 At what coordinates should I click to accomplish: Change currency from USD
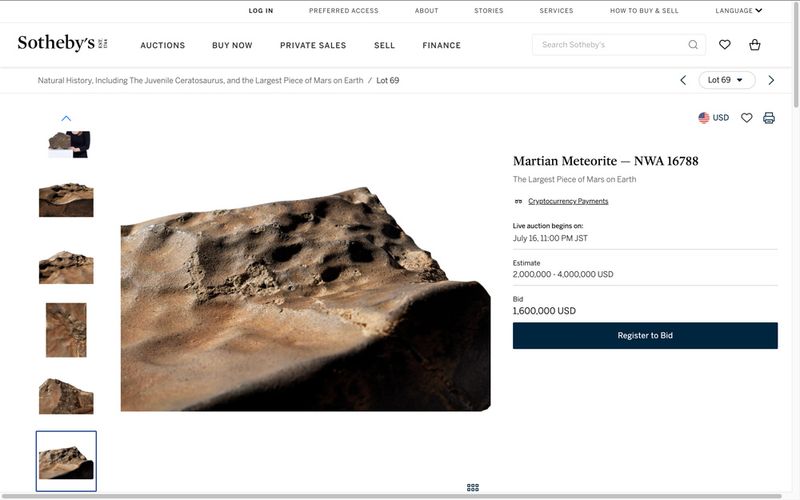[713, 118]
